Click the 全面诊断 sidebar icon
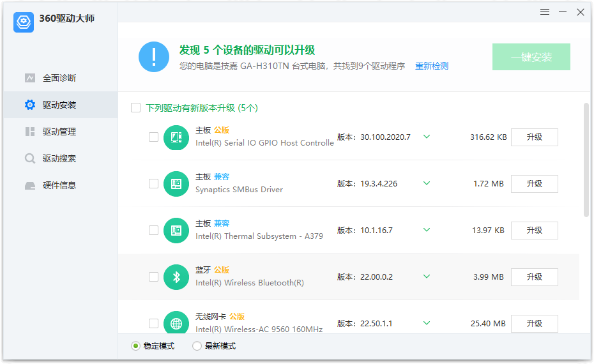 pyautogui.click(x=30, y=78)
